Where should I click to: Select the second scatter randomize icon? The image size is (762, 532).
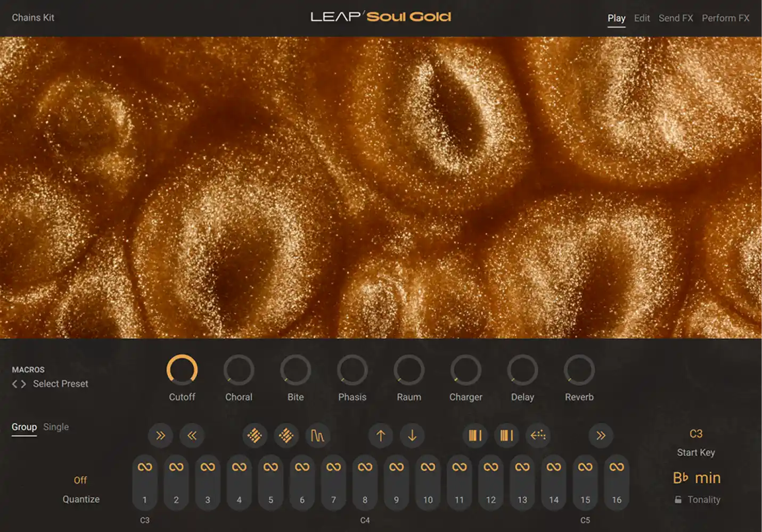(x=286, y=435)
